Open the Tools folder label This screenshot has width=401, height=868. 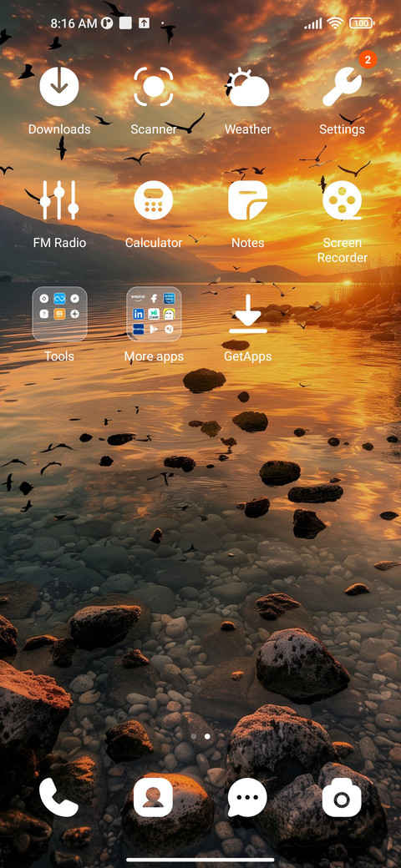click(59, 356)
